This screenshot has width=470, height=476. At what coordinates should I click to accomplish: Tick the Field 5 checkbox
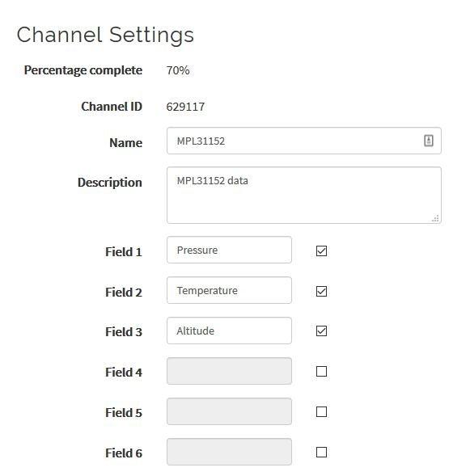click(321, 412)
